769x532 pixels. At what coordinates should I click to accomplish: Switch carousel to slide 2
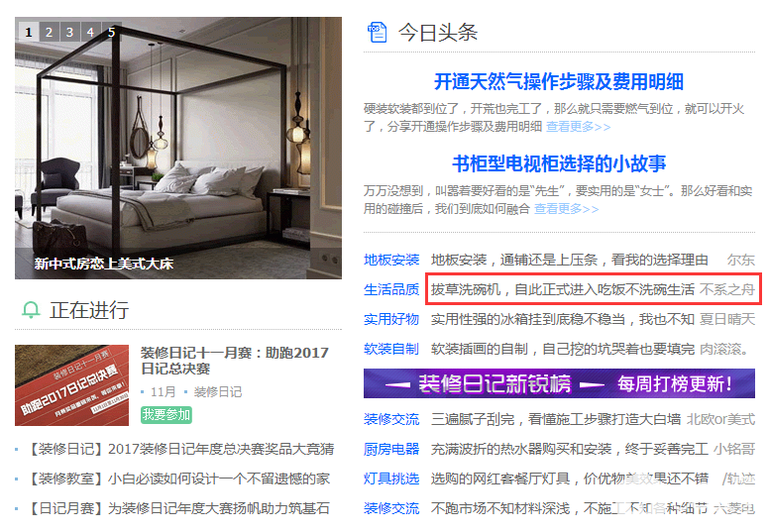(49, 33)
